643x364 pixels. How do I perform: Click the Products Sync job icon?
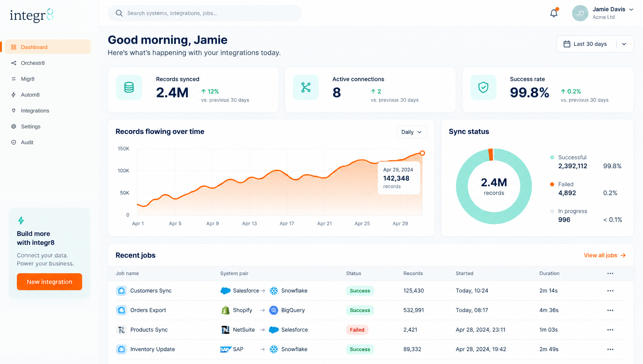(121, 330)
